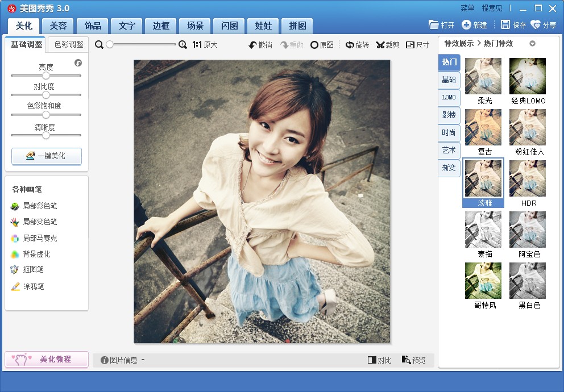Adjust the 色彩饱和度 saturation slider handle
564x392 pixels.
coord(45,115)
